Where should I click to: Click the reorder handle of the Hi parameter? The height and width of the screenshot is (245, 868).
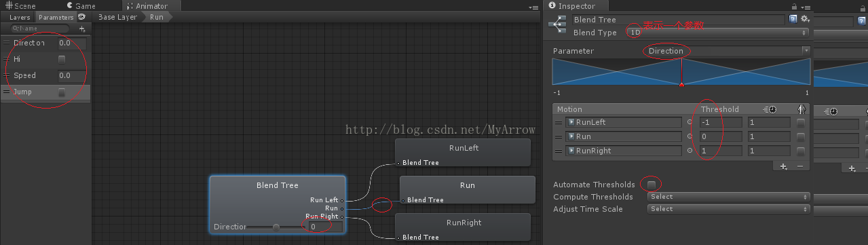[7, 59]
